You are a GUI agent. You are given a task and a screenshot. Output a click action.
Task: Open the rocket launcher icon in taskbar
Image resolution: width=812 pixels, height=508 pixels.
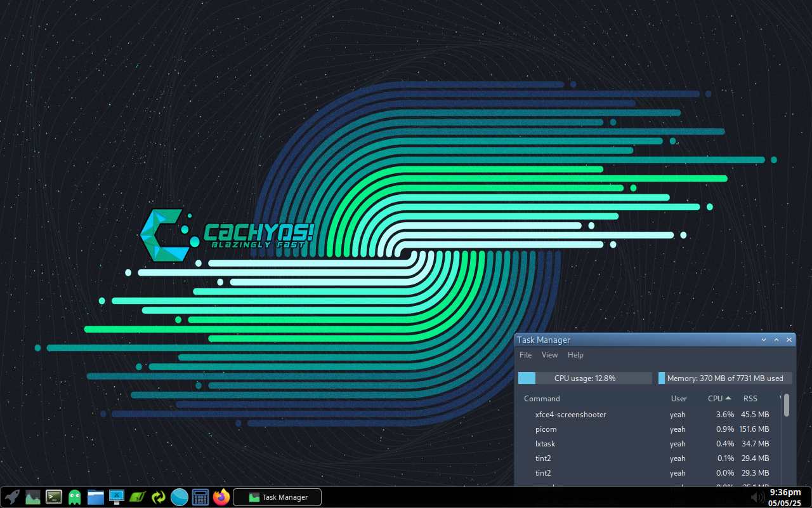coord(12,497)
